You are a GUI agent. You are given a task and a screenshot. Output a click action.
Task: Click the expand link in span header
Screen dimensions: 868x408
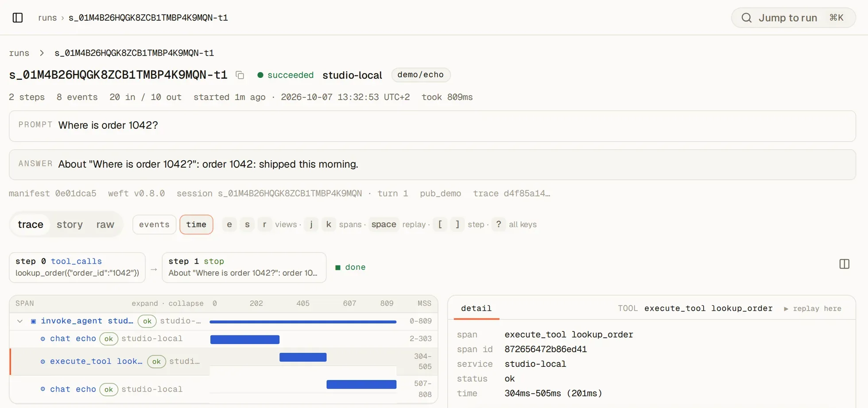click(145, 304)
